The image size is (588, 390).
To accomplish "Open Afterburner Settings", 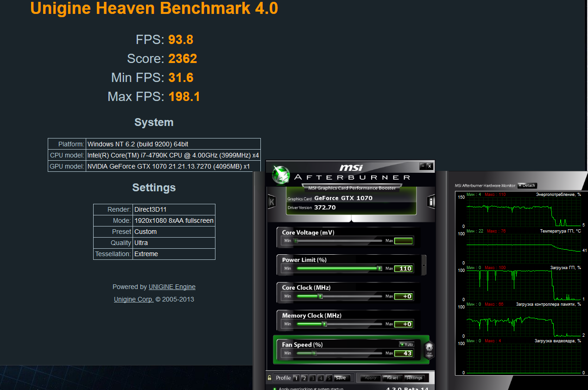I will point(414,378).
